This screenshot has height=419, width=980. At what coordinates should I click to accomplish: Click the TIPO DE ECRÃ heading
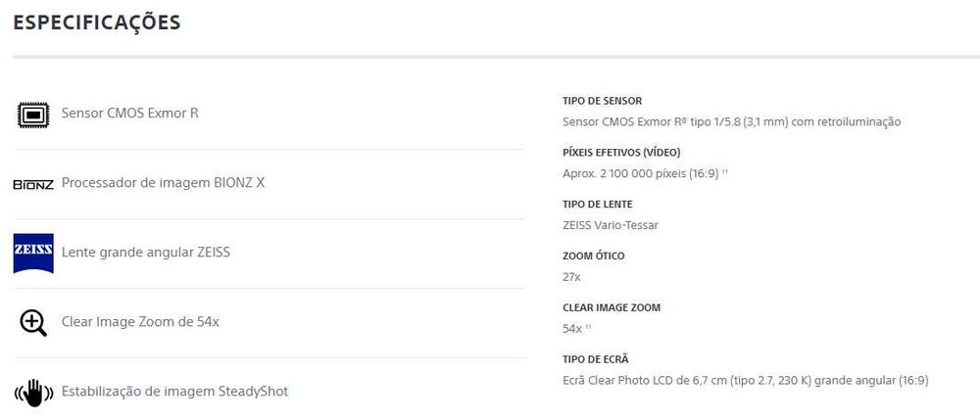click(595, 359)
